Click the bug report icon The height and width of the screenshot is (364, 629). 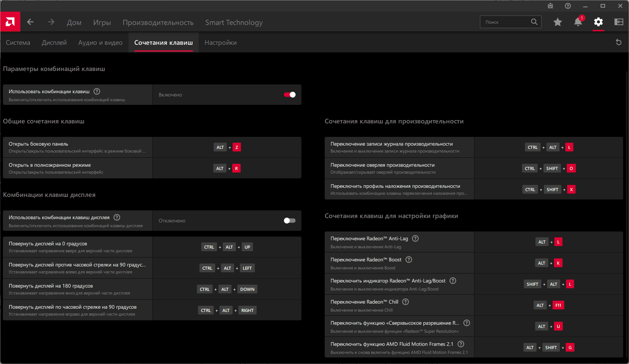(x=550, y=6)
